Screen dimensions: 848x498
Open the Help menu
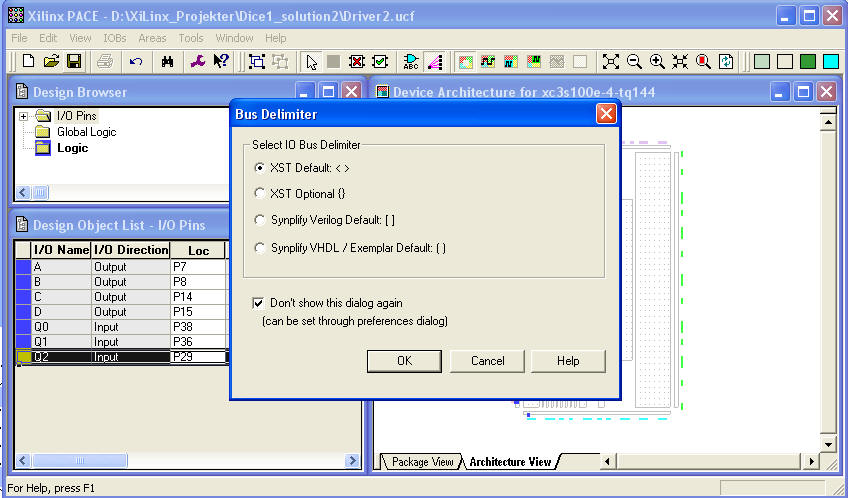tap(275, 38)
